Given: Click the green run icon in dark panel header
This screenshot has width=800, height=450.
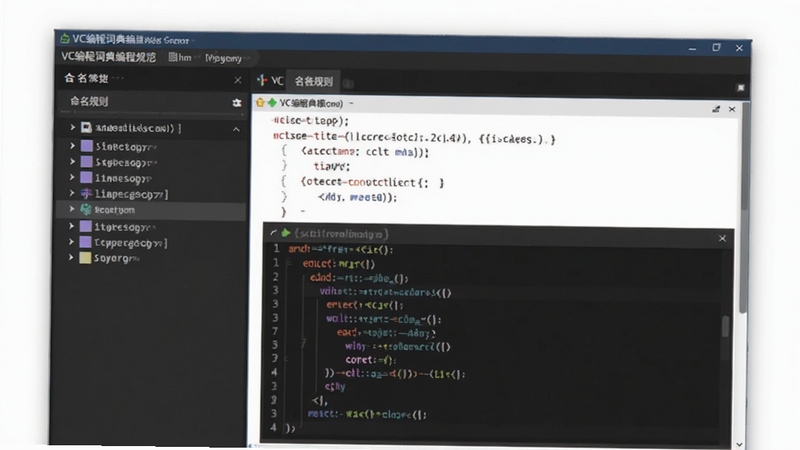Looking at the screenshot, I should [286, 233].
